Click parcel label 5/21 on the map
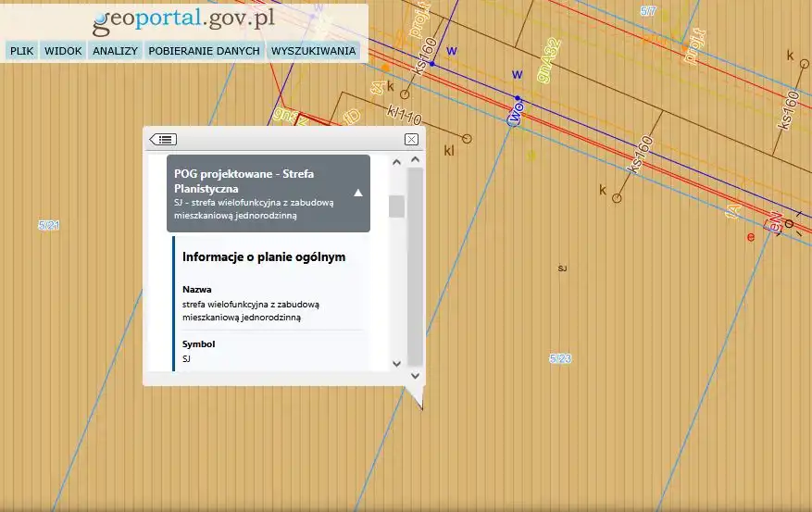This screenshot has height=512, width=812. coord(49,225)
